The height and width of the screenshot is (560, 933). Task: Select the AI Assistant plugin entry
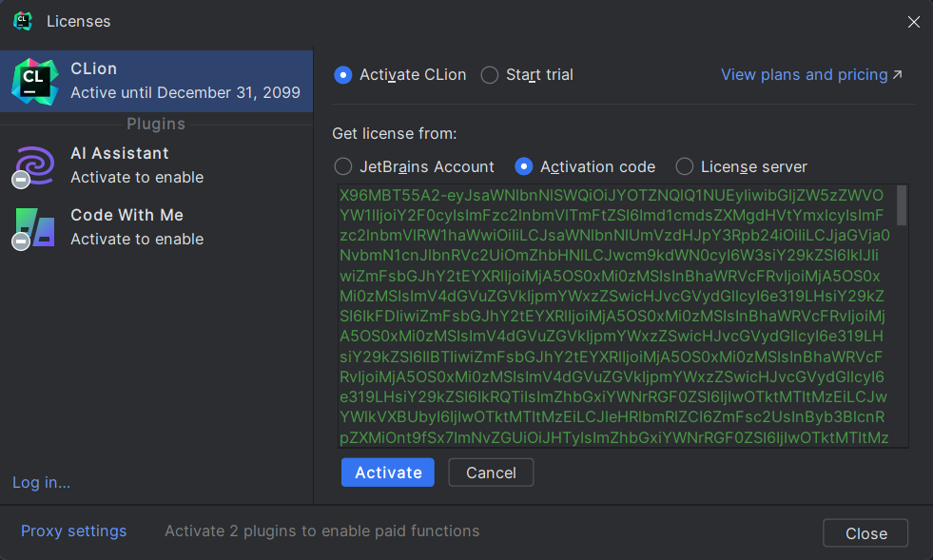point(157,164)
